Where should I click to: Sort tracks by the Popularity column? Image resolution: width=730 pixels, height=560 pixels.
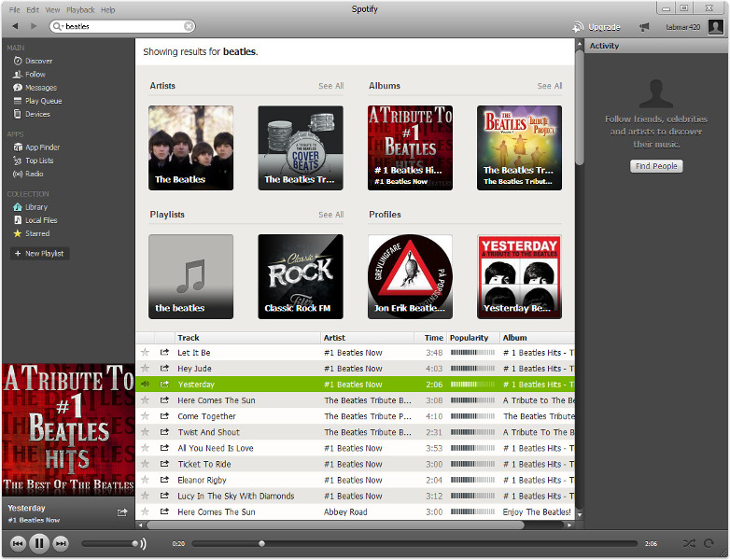point(472,338)
